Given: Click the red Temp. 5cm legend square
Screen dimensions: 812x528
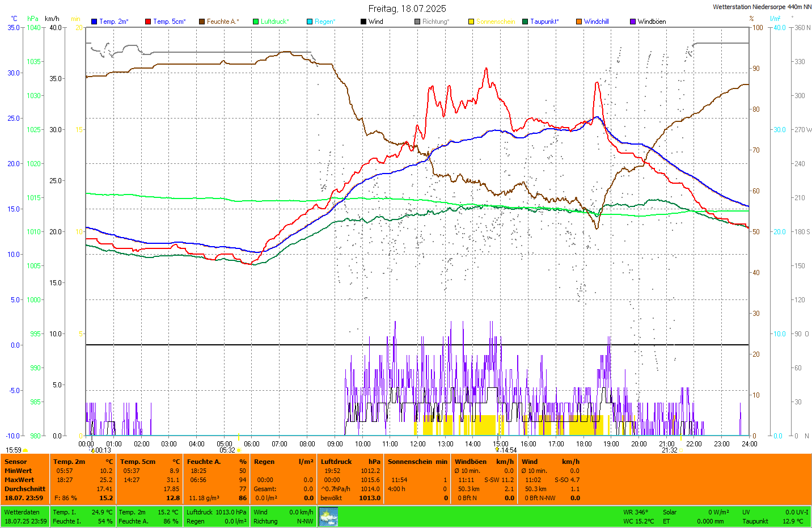Looking at the screenshot, I should (x=148, y=22).
